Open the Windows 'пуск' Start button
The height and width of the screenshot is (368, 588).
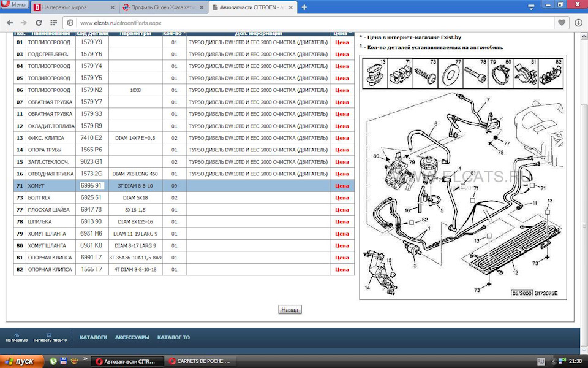[22, 361]
